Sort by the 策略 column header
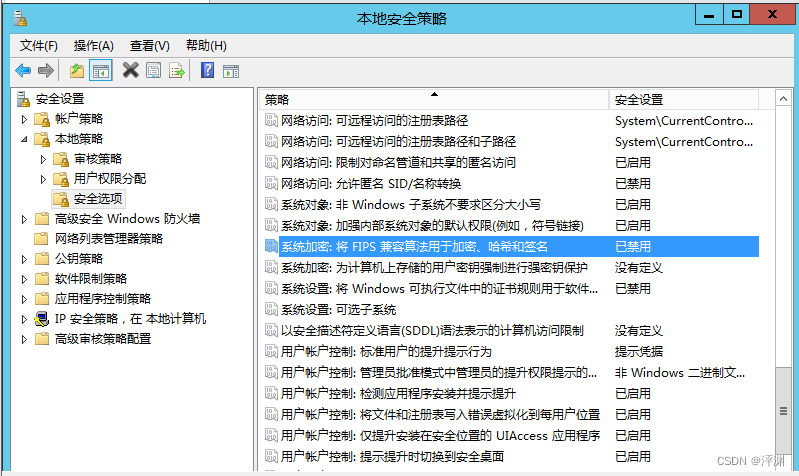This screenshot has width=799, height=476. [x=434, y=99]
